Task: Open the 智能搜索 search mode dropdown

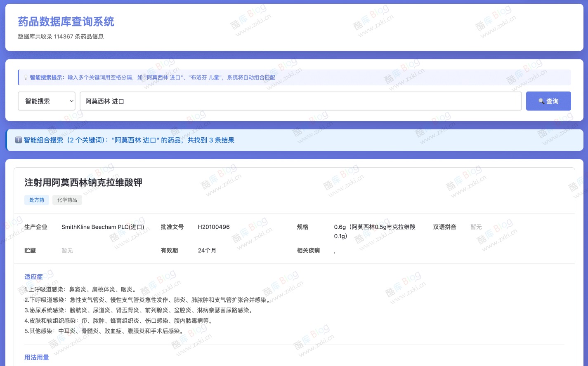Action: point(46,101)
